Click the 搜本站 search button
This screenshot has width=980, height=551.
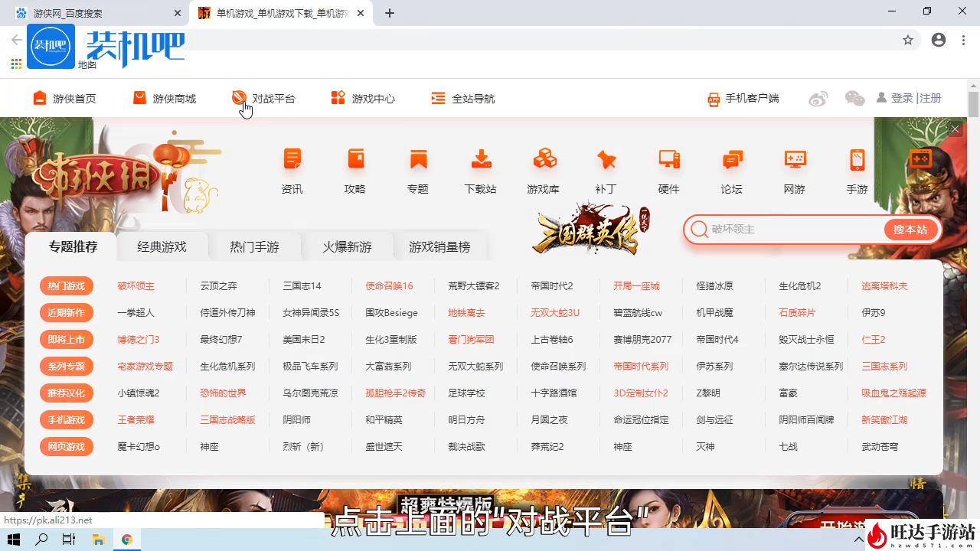(x=910, y=229)
